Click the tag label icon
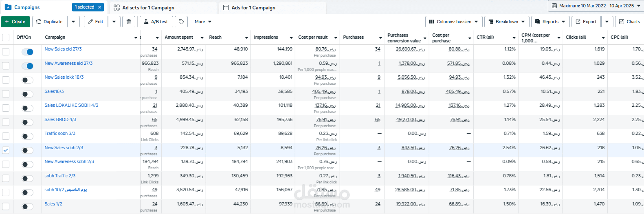Image resolution: width=644 pixels, height=214 pixels. tap(181, 22)
